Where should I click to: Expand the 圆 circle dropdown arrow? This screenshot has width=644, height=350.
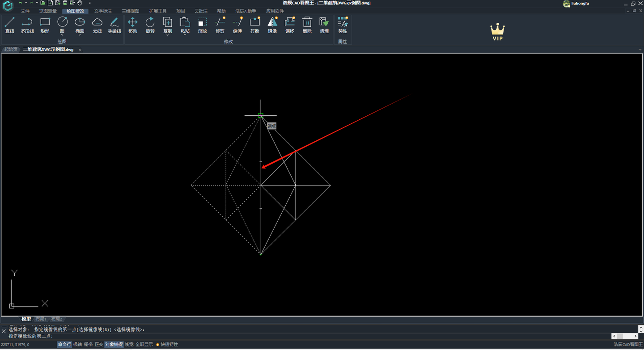point(62,35)
